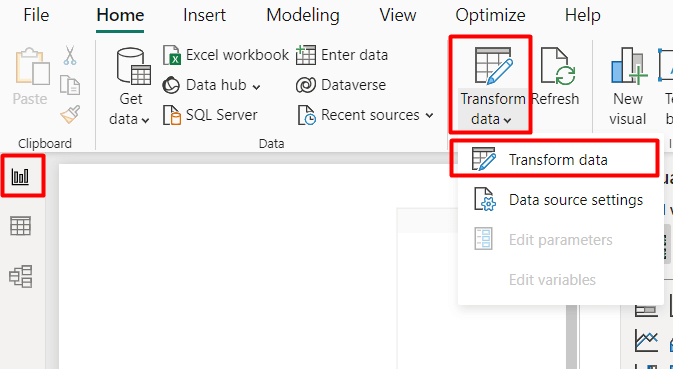Switch to Model view in sidebar
The height and width of the screenshot is (369, 673).
coord(21,276)
